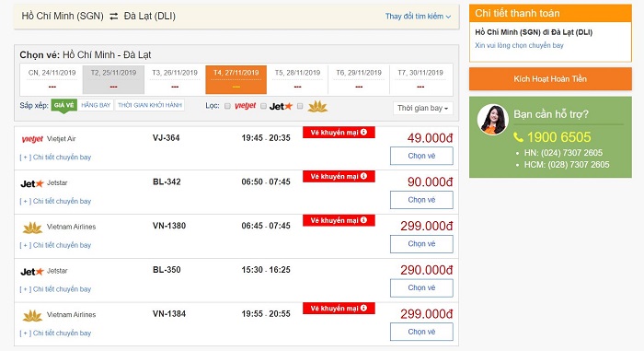Expand flight details for VJ-364
Screen dimensions: 644x351
point(55,158)
